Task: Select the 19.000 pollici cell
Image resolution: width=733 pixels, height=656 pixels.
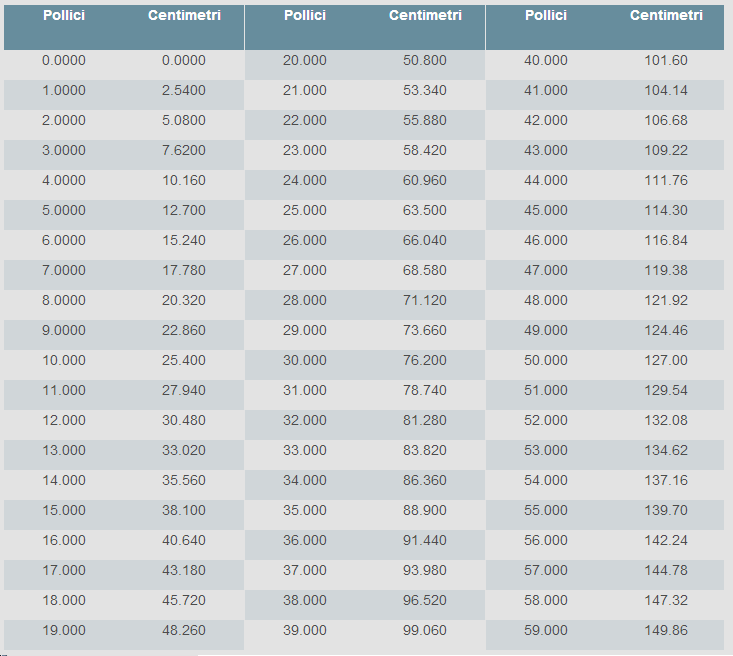Action: pyautogui.click(x=64, y=631)
